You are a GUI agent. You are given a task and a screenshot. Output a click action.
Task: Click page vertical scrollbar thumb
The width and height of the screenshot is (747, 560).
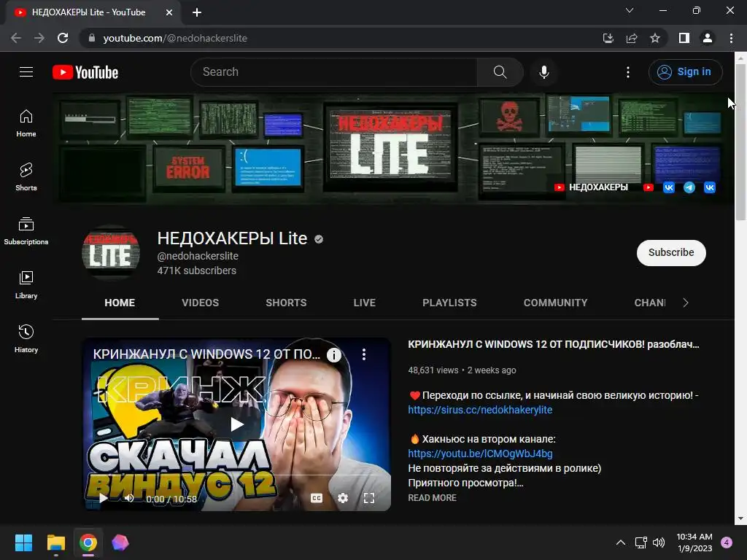(740, 141)
